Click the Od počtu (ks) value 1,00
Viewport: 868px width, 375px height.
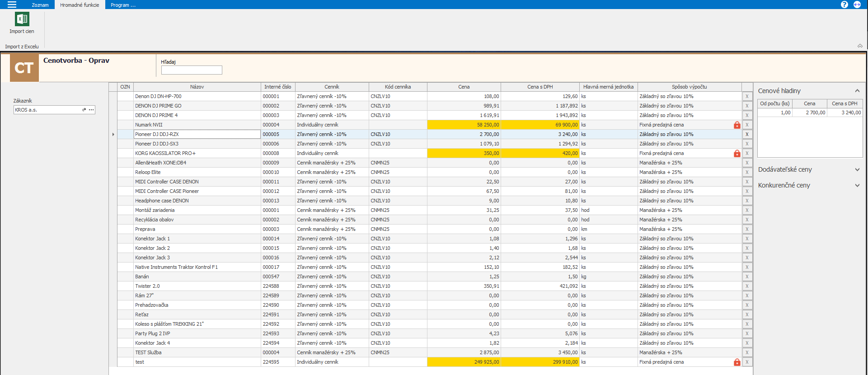coord(774,112)
